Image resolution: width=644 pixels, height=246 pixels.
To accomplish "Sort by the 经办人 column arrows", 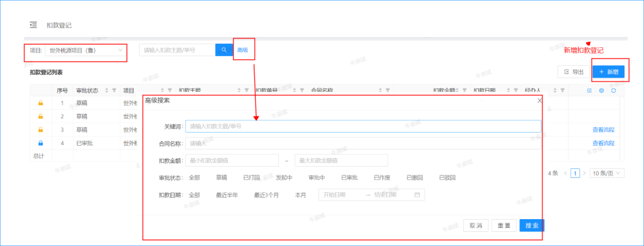I will 555,90.
